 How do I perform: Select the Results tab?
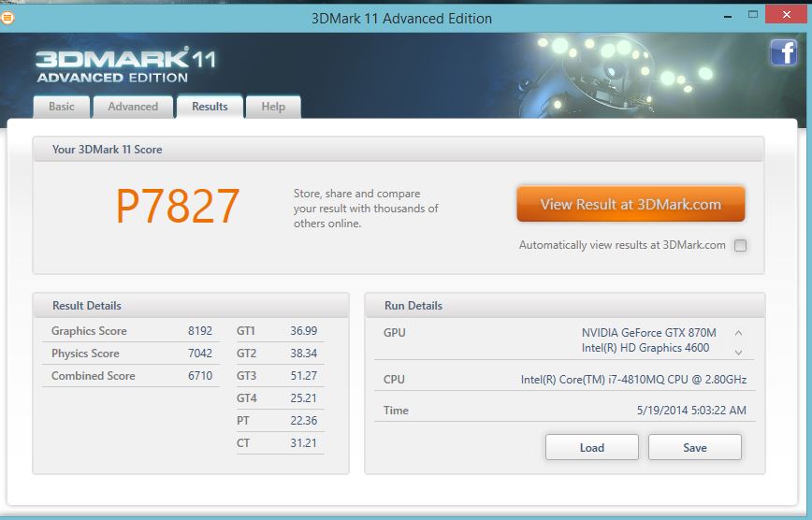point(210,107)
